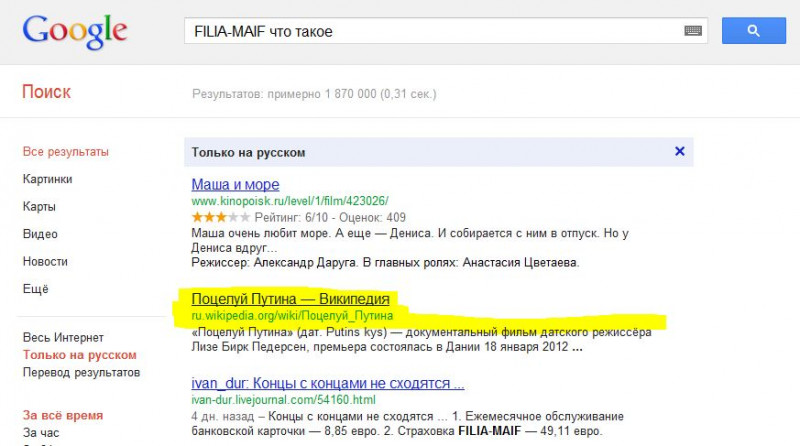Click 'Рейтинг: 6/10 - Оценок: 409' text
Screen dimensions: 800x446
click(x=330, y=217)
